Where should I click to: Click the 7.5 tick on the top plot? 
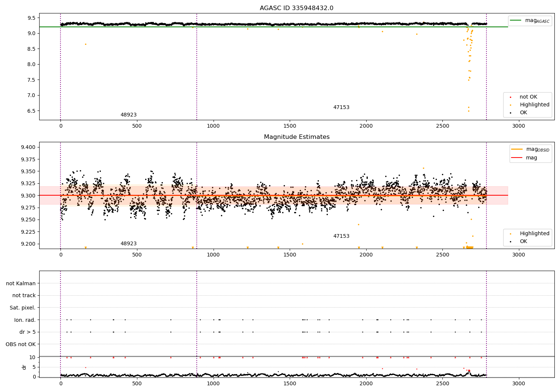tap(31, 80)
